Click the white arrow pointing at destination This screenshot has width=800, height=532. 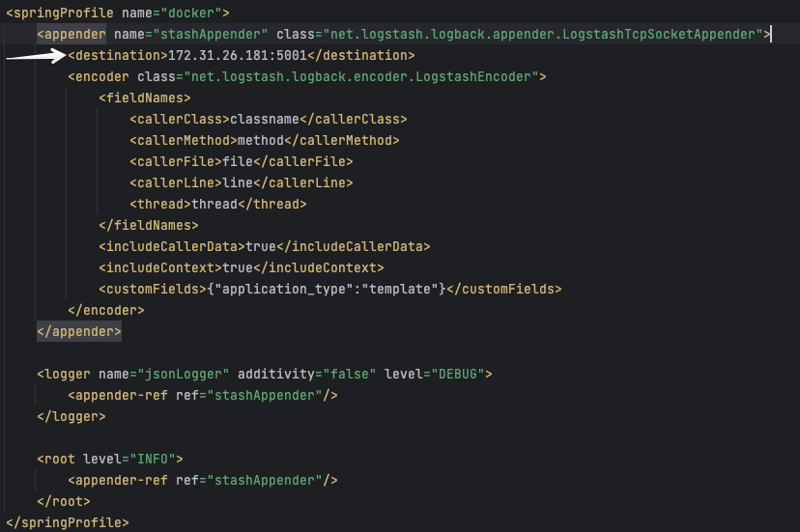coord(34,56)
